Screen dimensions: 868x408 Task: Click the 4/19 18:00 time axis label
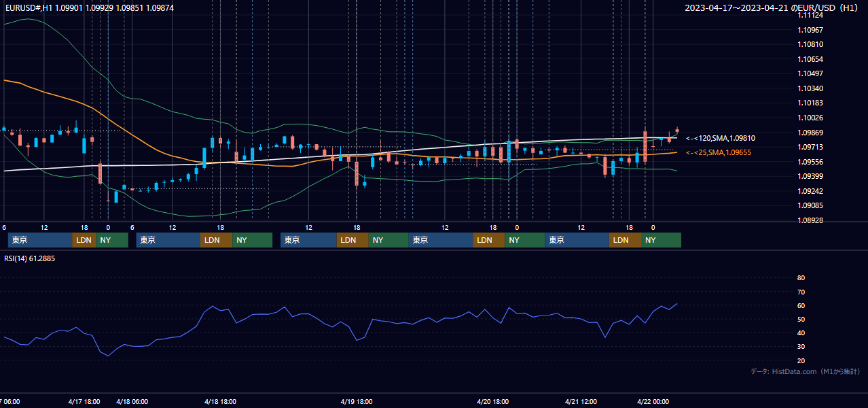pyautogui.click(x=357, y=401)
